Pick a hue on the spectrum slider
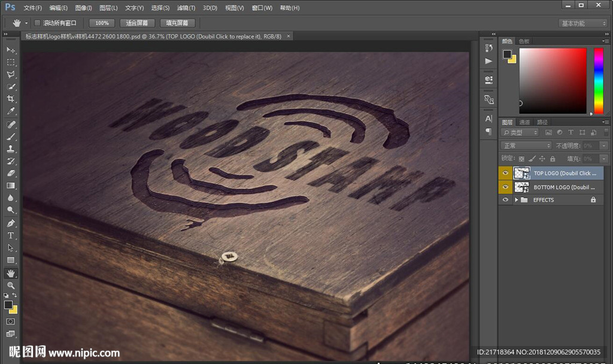 (x=599, y=81)
